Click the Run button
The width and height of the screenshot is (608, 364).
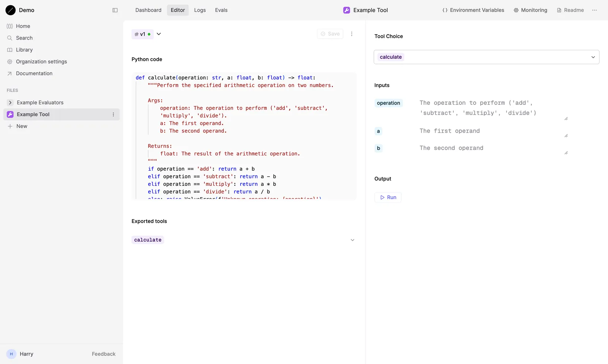(388, 198)
